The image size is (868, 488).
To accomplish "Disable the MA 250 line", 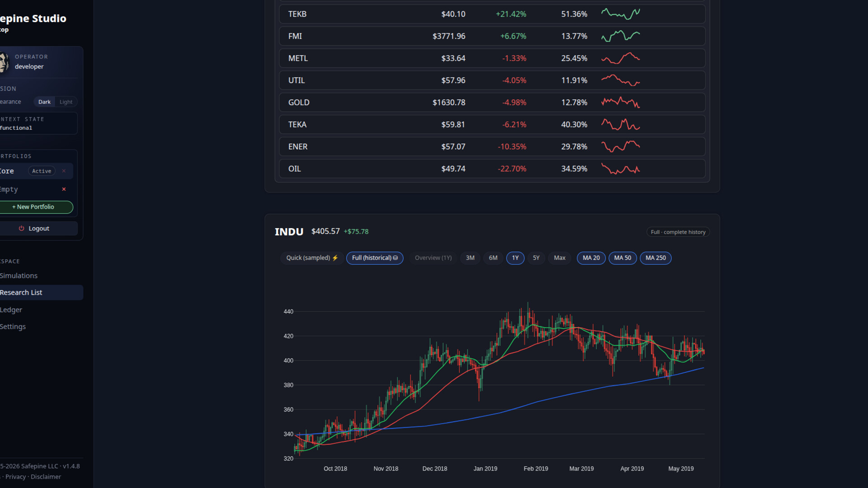I will tap(656, 258).
